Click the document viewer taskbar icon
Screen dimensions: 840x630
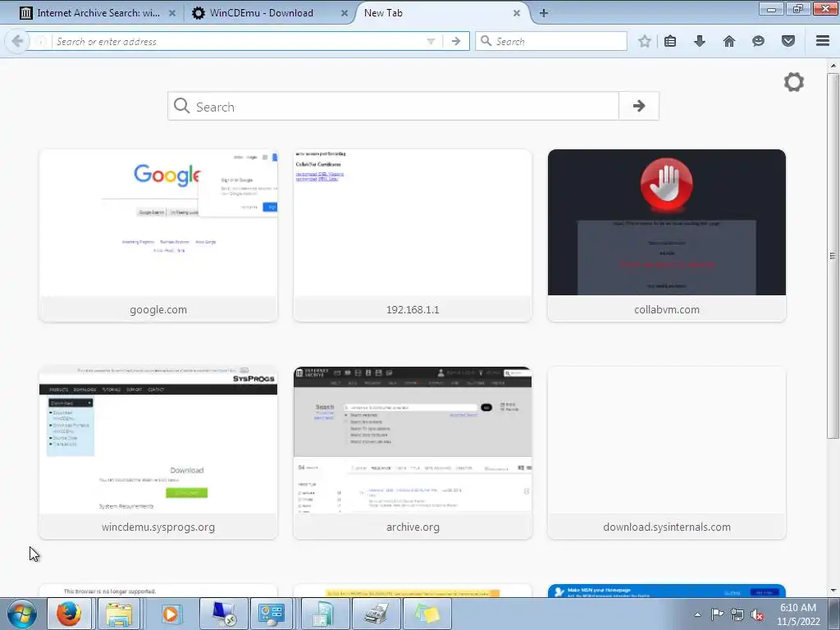click(325, 614)
